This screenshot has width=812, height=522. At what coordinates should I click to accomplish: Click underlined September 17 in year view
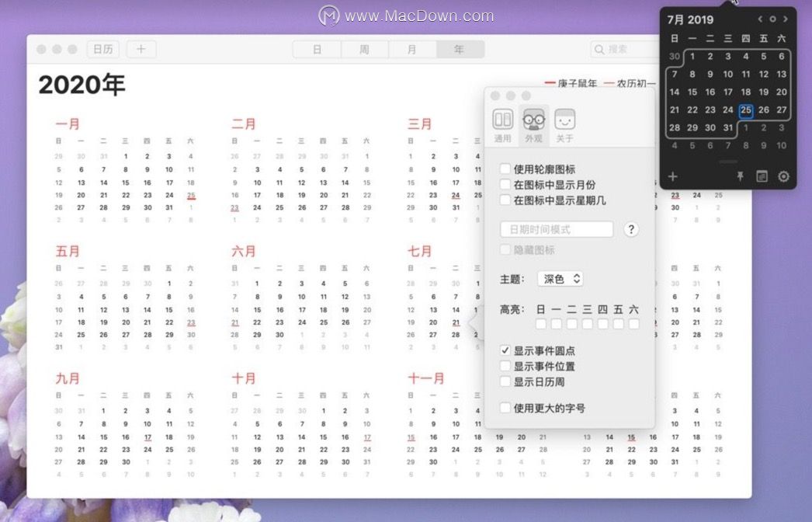(147, 437)
